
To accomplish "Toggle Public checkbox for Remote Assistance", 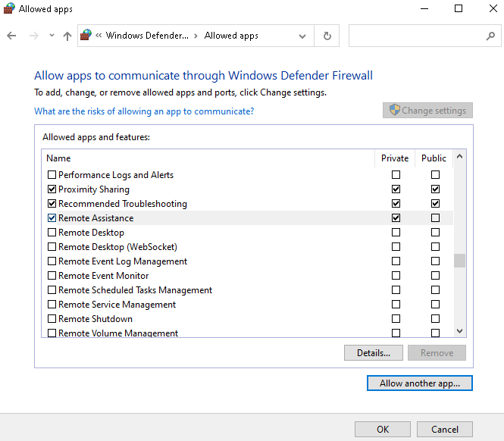I will (435, 218).
